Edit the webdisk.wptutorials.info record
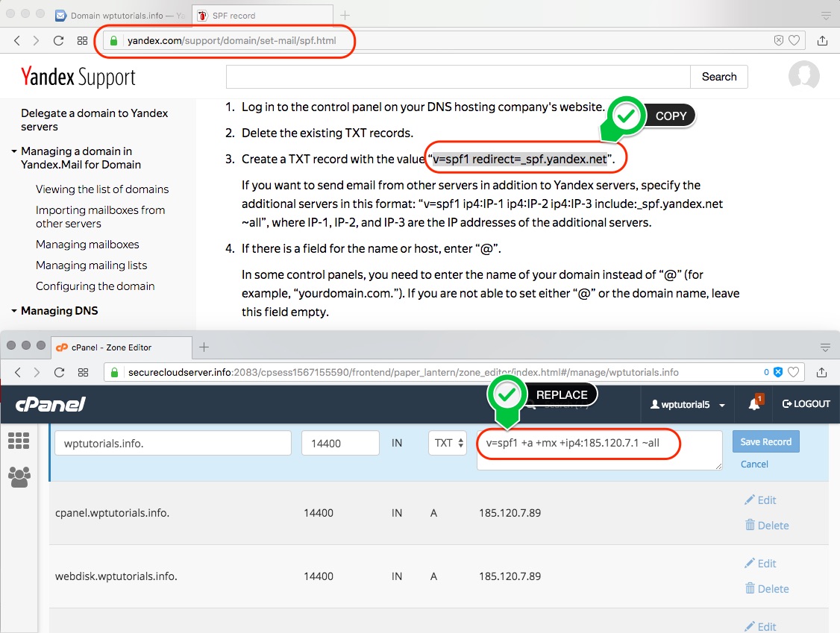 point(760,564)
